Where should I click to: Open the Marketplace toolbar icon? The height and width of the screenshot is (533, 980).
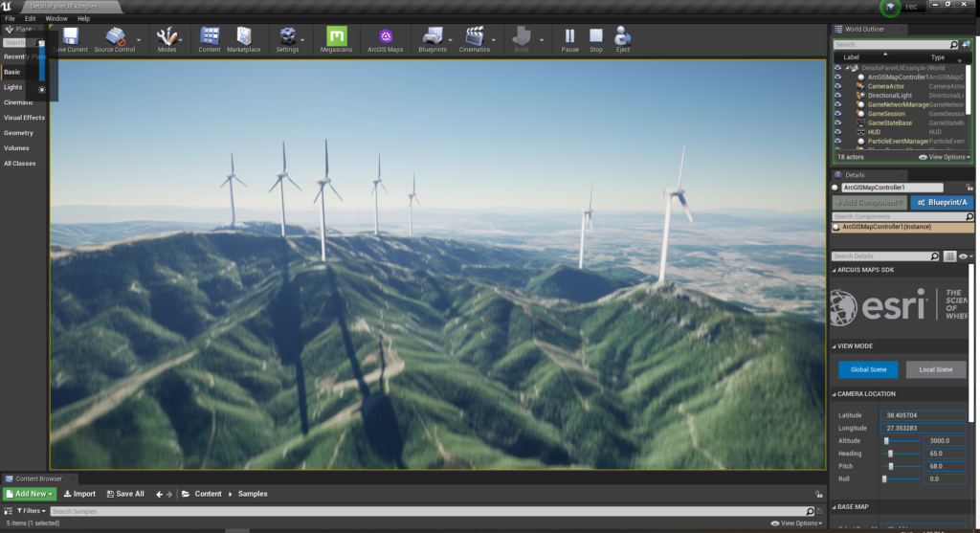pyautogui.click(x=244, y=39)
